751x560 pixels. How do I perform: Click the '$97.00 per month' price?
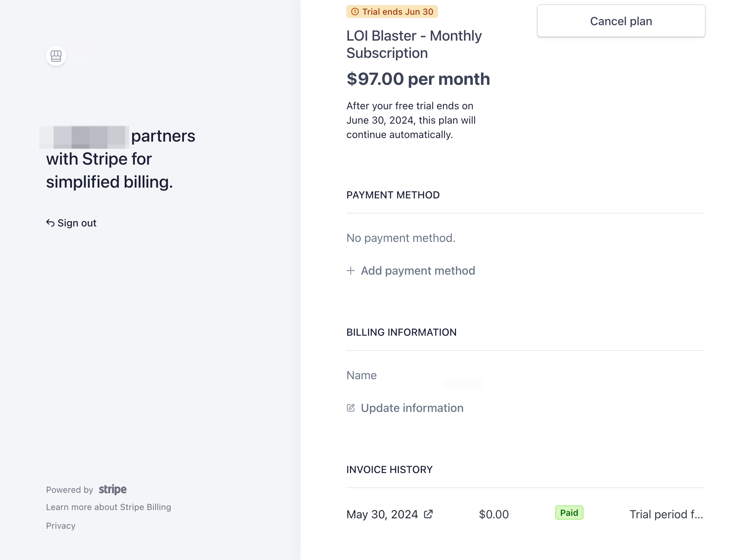coord(418,79)
